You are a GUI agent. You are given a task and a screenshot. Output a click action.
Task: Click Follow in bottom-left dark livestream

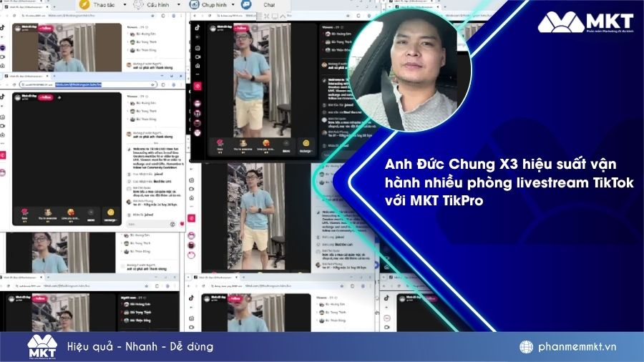pyautogui.click(x=39, y=298)
